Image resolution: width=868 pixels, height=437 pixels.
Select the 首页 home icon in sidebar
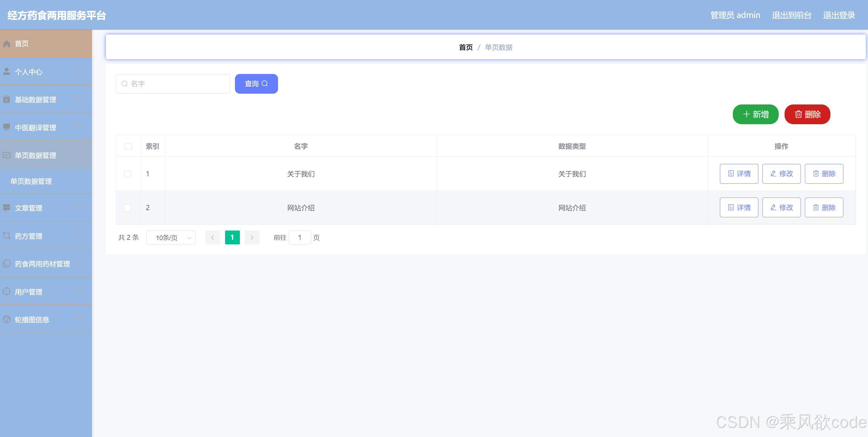7,43
